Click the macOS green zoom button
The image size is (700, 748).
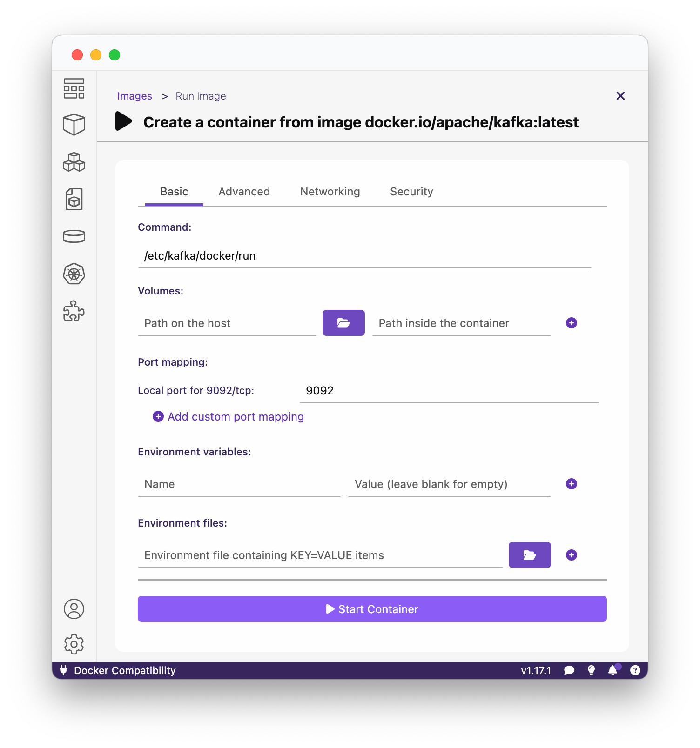click(114, 55)
